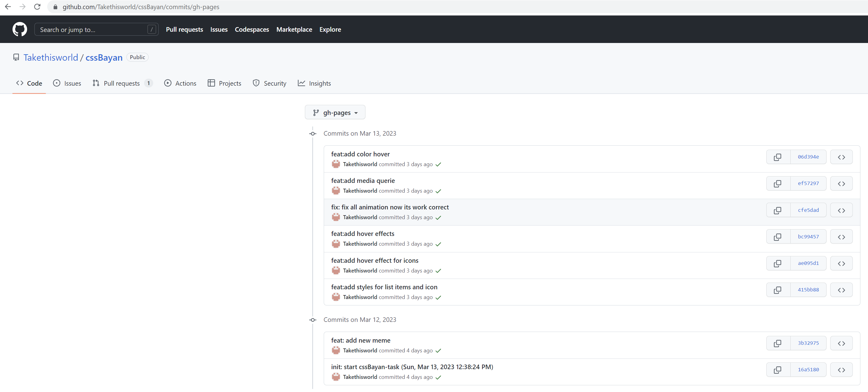Copy full SHA of "feat:add color hover" commit
868x392 pixels.
(778, 157)
